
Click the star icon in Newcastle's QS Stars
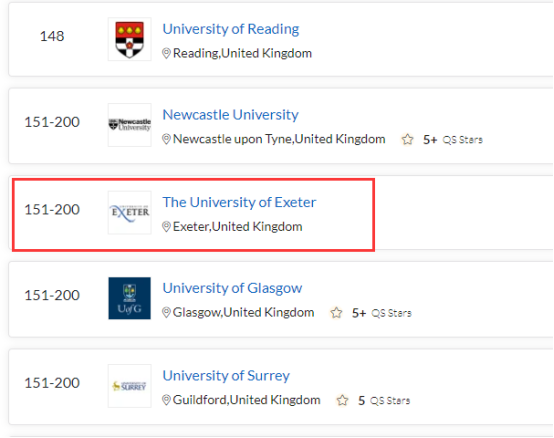(407, 140)
